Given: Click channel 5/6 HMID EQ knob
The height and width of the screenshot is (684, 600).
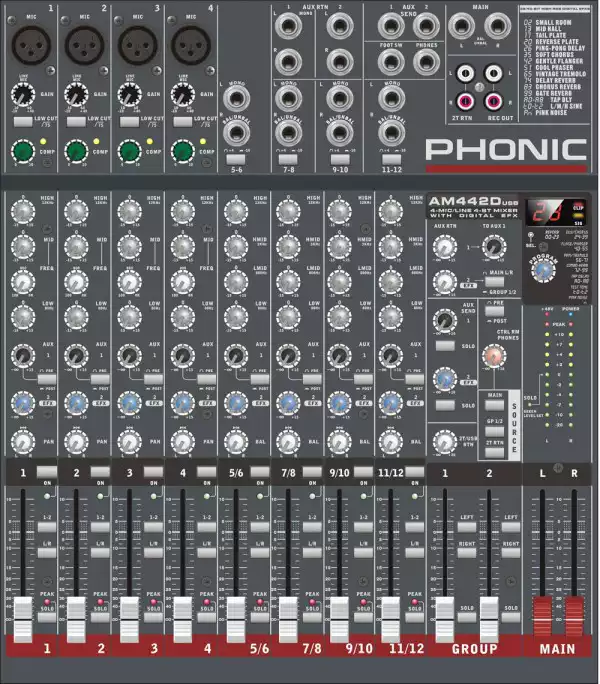Looking at the screenshot, I should [236, 247].
